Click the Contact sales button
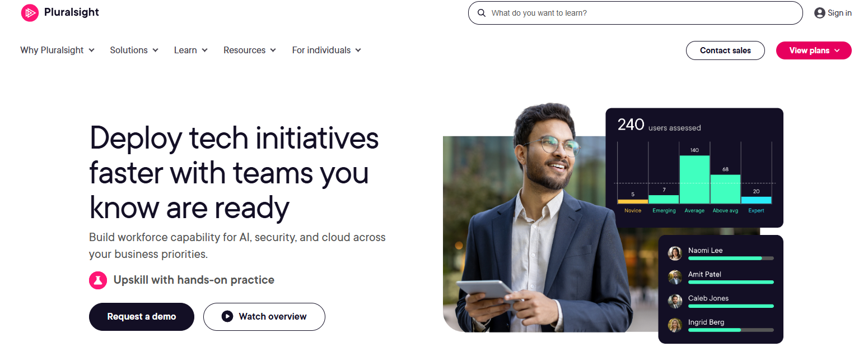 click(725, 50)
